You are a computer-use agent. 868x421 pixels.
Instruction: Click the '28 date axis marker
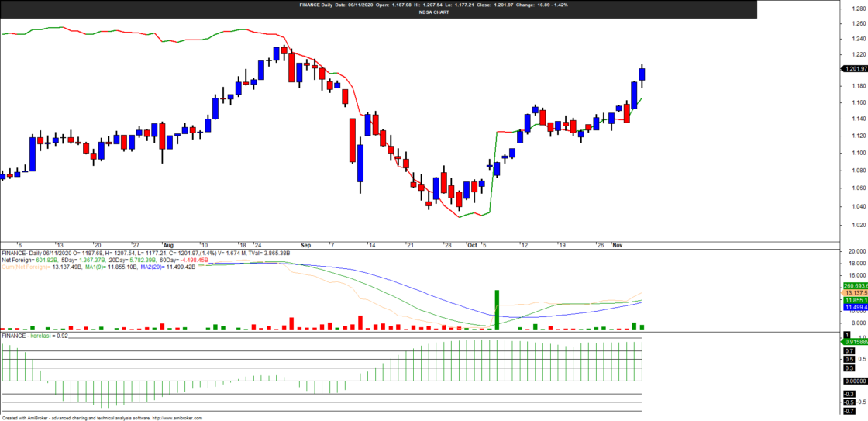point(446,245)
